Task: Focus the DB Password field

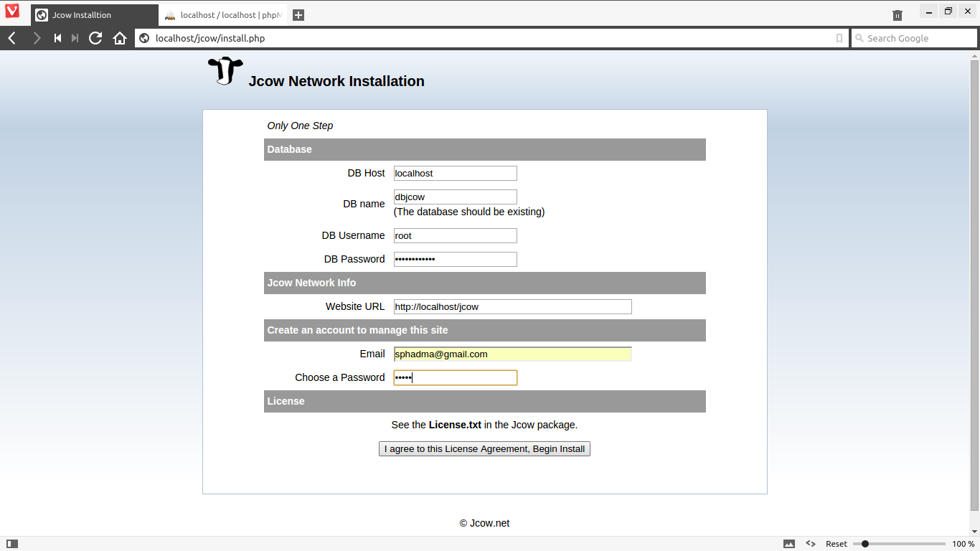Action: (x=456, y=259)
